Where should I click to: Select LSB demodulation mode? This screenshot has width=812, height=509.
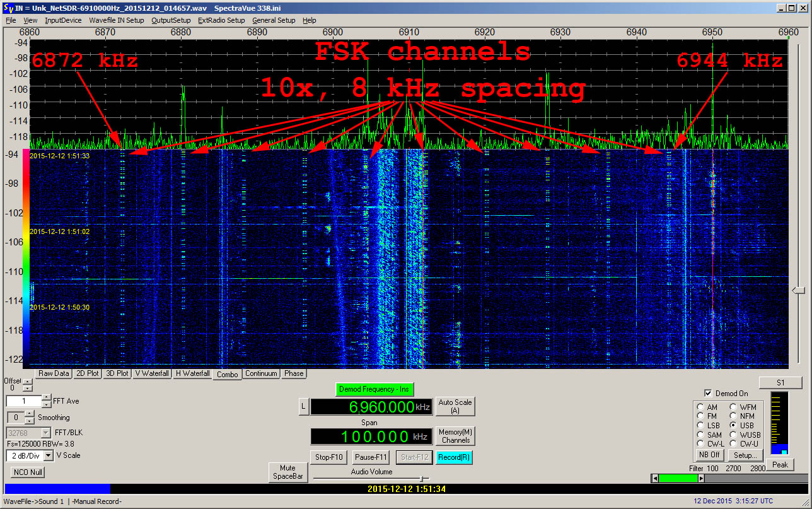pyautogui.click(x=701, y=426)
